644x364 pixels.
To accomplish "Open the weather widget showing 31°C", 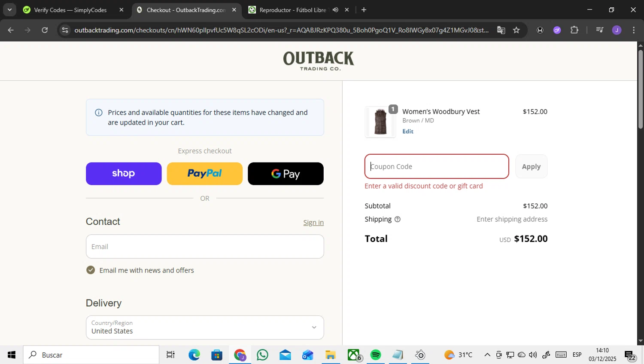I will click(458, 355).
